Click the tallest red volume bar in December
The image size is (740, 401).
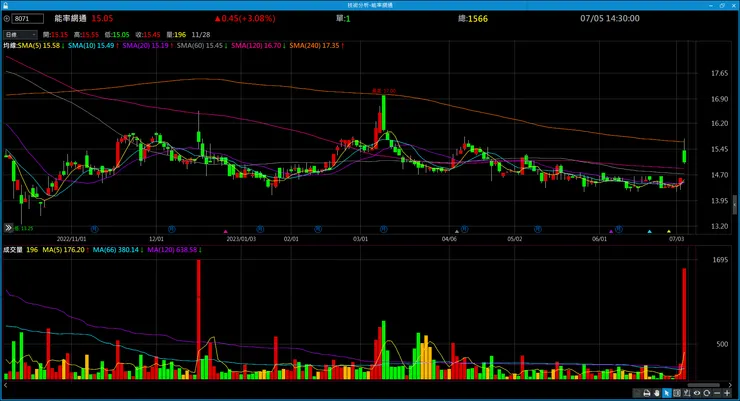point(198,319)
